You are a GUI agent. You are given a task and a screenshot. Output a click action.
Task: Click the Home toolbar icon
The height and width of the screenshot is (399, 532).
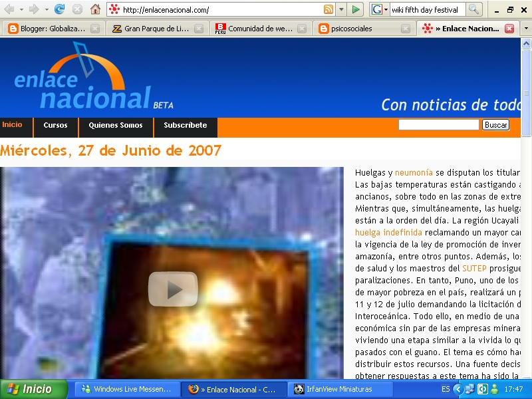(96, 9)
